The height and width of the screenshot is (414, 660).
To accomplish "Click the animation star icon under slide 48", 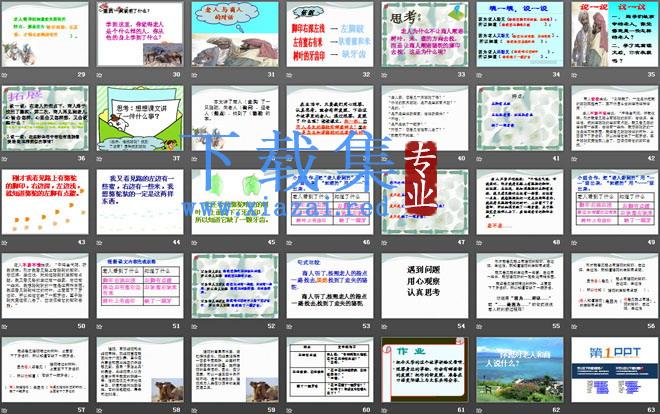I will click(x=479, y=242).
